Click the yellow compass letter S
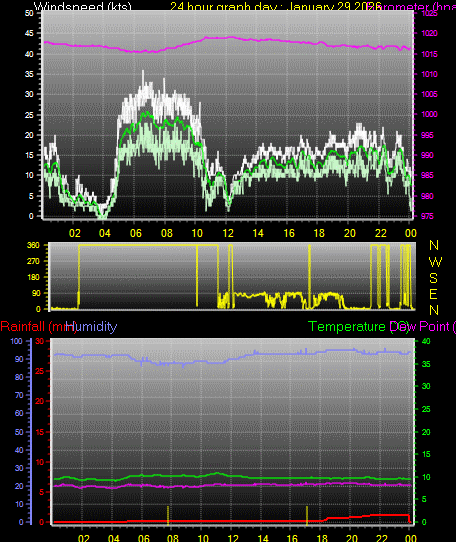This screenshot has height=542, width=456. [x=434, y=278]
